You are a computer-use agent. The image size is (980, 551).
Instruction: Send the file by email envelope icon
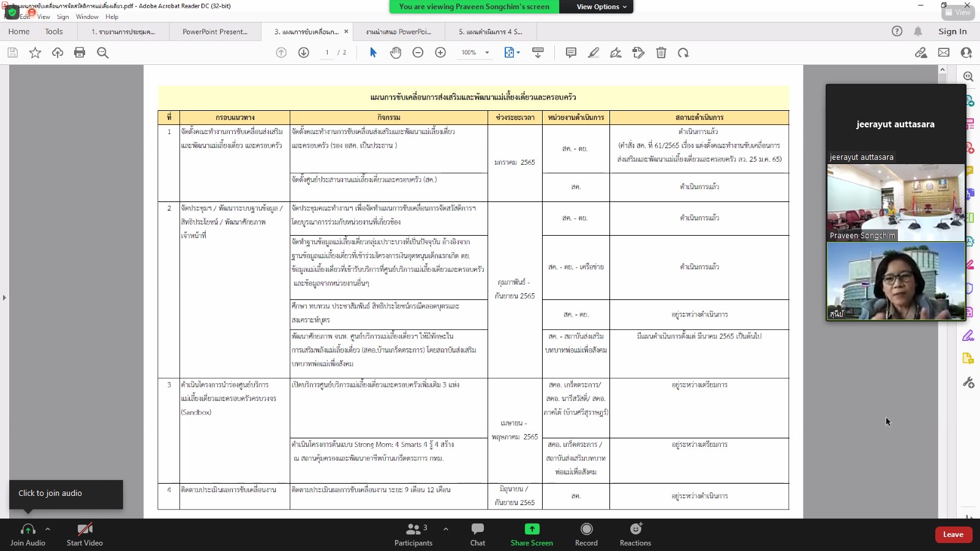click(944, 53)
